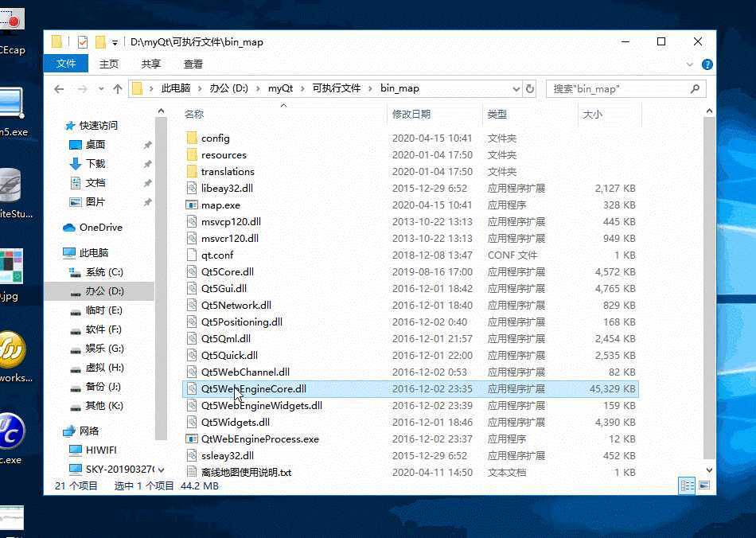
Task: Select the 离线地图使用说明.txt file icon
Action: pos(192,472)
